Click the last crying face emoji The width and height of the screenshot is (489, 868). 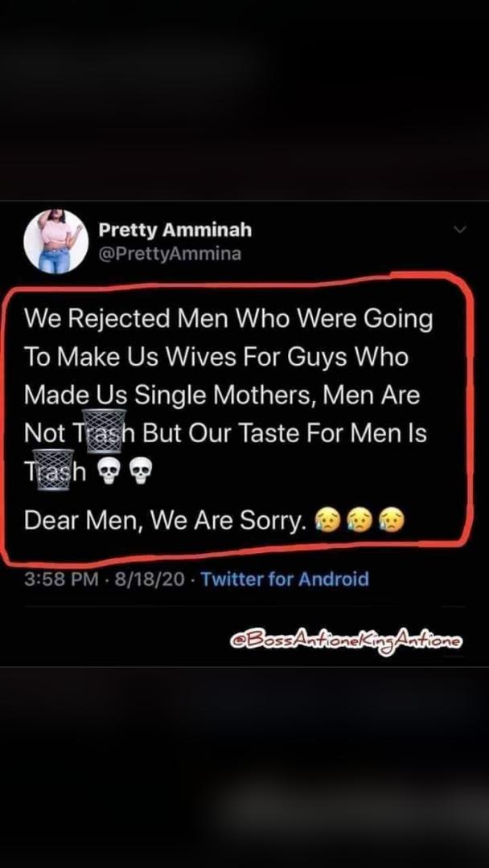pyautogui.click(x=392, y=520)
